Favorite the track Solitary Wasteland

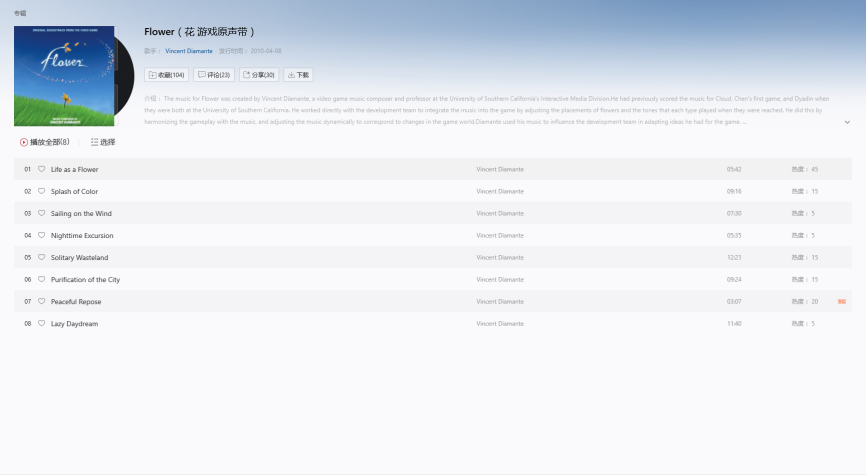(42, 257)
